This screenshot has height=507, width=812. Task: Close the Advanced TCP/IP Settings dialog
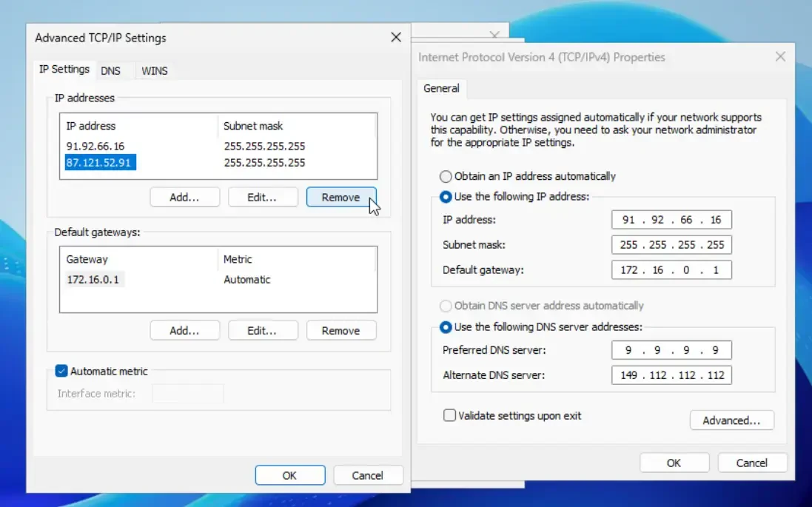(x=396, y=38)
